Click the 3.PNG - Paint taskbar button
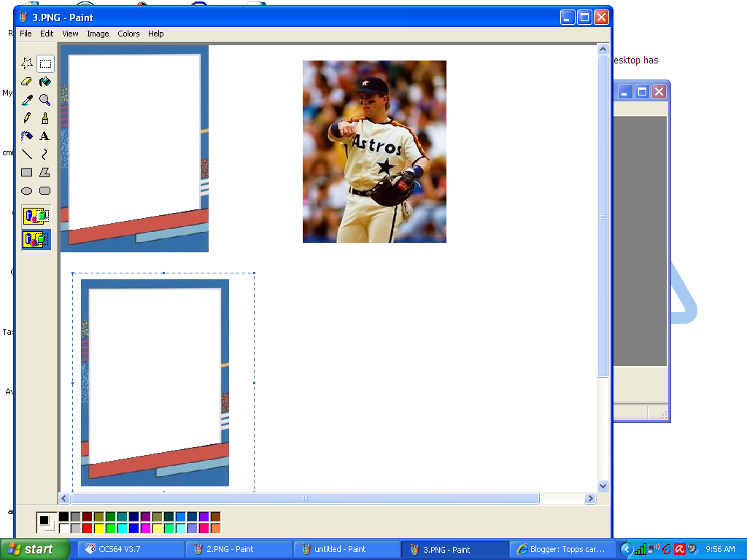 (454, 549)
